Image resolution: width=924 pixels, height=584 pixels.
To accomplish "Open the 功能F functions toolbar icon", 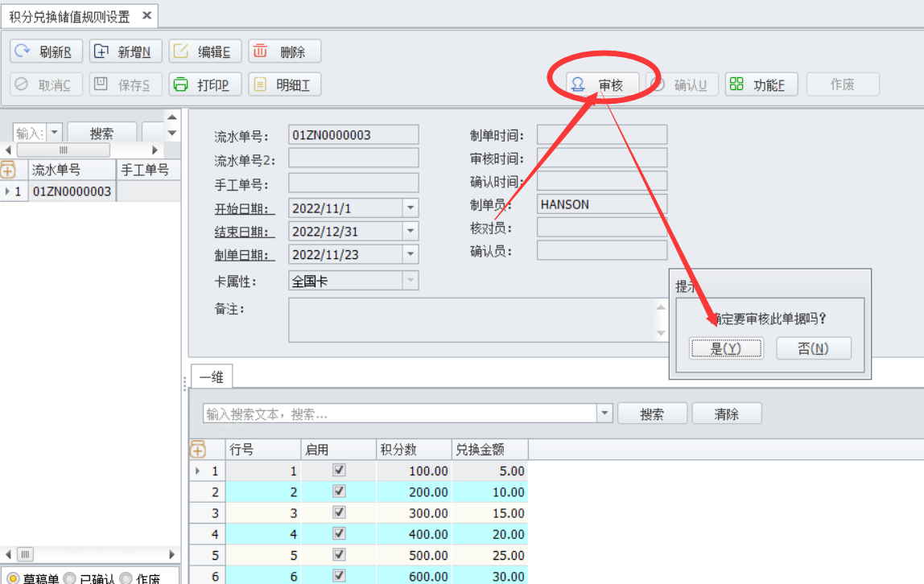I will [x=736, y=84].
